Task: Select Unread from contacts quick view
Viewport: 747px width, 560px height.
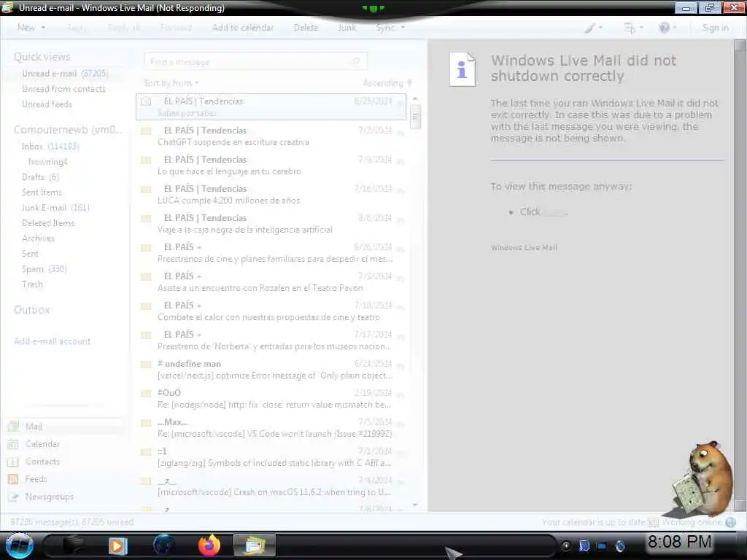Action: click(63, 89)
